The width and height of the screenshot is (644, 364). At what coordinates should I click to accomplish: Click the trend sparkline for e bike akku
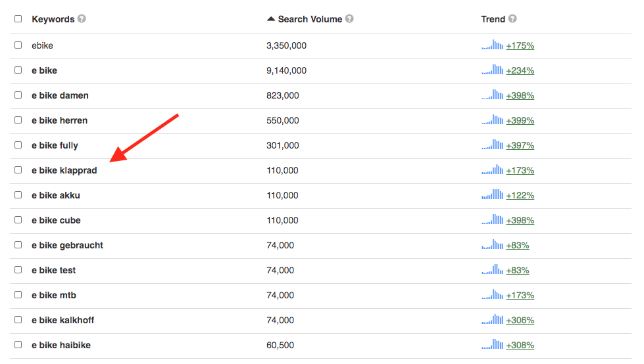point(492,195)
